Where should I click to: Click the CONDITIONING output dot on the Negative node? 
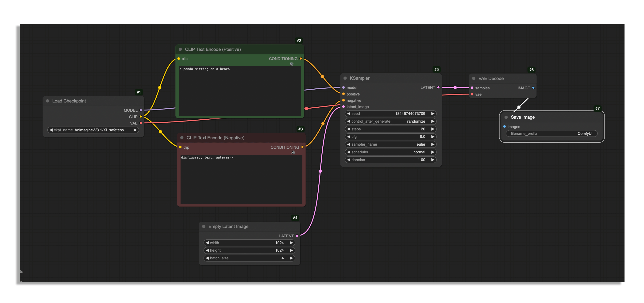pos(302,147)
